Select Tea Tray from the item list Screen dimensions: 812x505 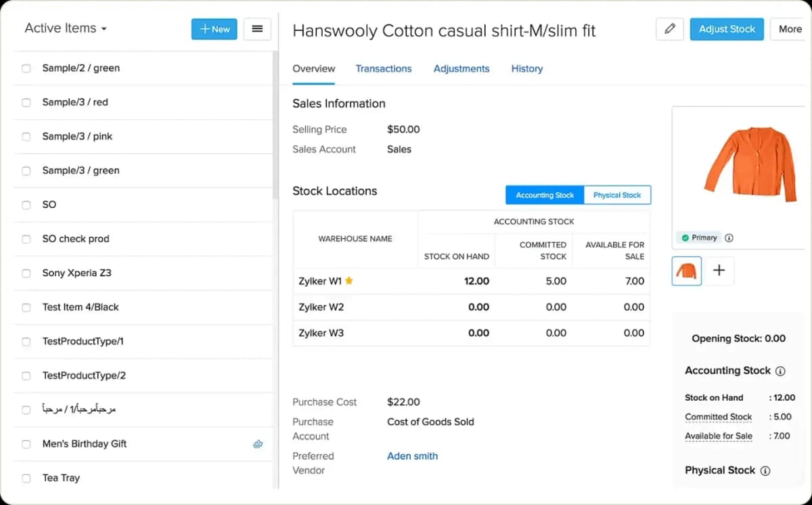tap(61, 478)
